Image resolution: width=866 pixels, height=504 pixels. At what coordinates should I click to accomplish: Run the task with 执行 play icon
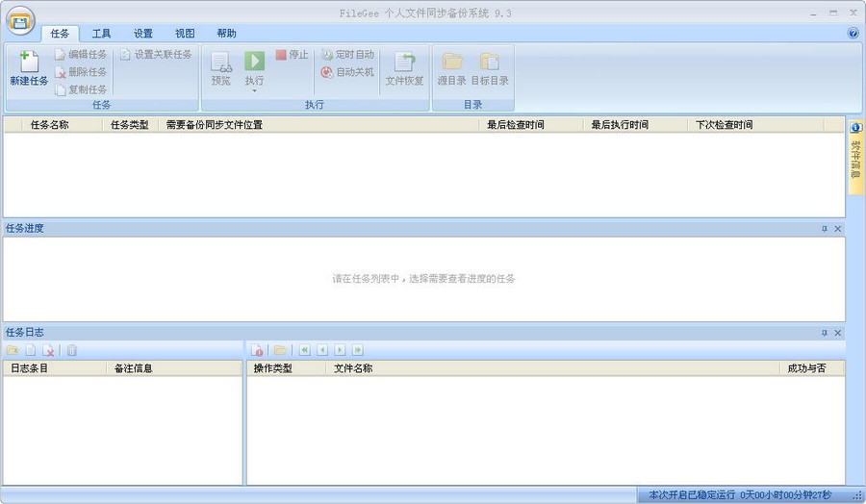tap(255, 62)
